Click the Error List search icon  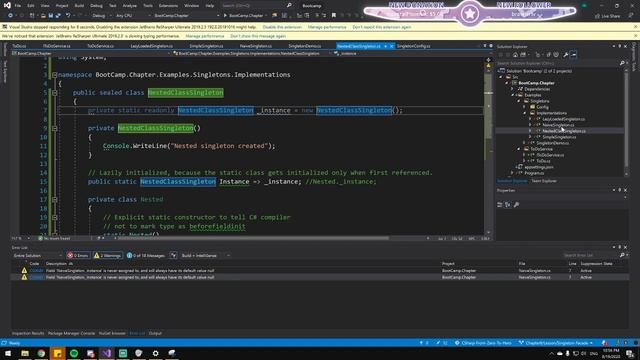[622, 255]
